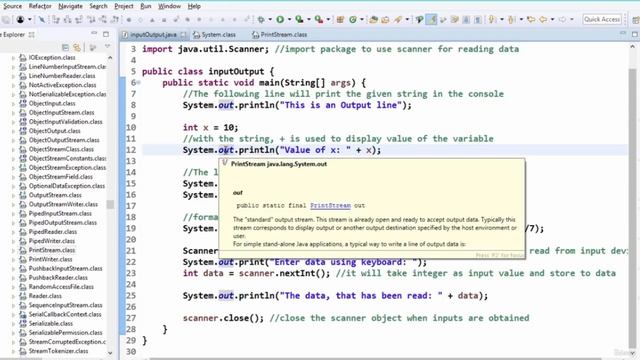Expand the PrintStream.class tree node

tap(13, 250)
